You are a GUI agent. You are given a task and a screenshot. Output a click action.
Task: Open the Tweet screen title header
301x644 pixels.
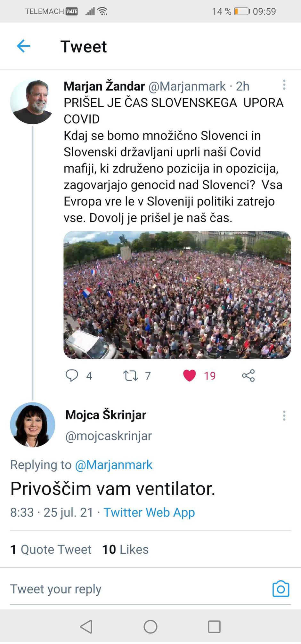pos(84,46)
